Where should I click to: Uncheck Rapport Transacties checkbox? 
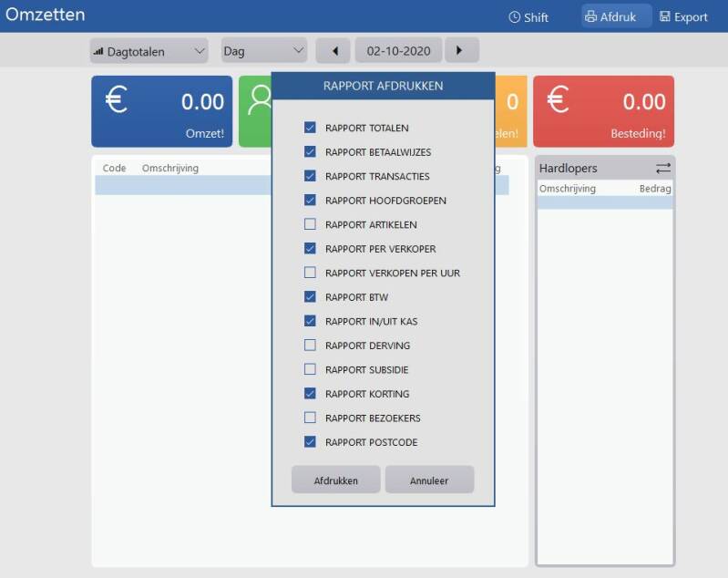[x=310, y=176]
